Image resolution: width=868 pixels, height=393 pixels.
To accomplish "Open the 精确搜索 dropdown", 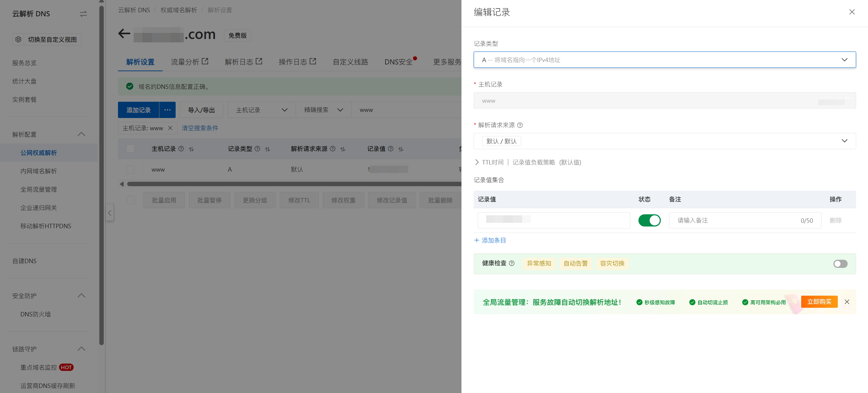I will click(x=323, y=110).
